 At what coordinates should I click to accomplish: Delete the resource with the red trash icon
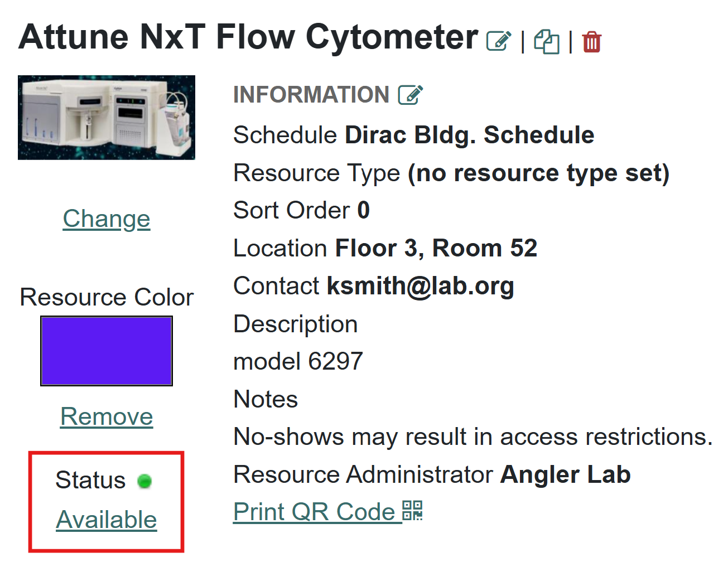pyautogui.click(x=591, y=42)
